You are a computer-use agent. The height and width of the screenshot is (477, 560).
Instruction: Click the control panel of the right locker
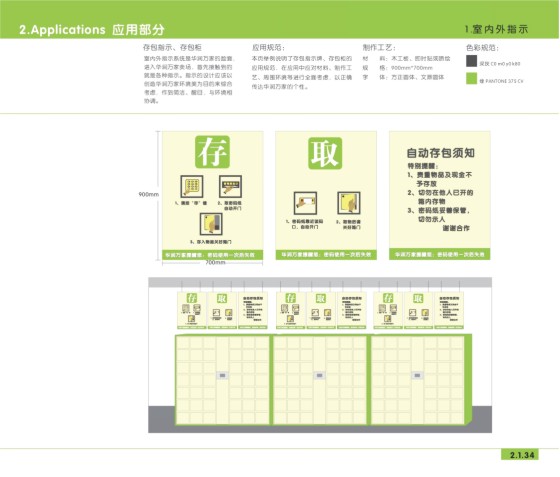pos(417,375)
